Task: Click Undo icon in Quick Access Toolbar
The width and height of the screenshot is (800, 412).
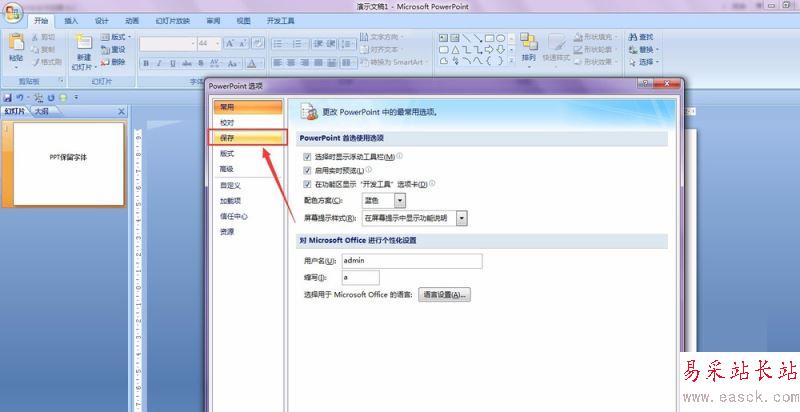Action: [x=19, y=97]
